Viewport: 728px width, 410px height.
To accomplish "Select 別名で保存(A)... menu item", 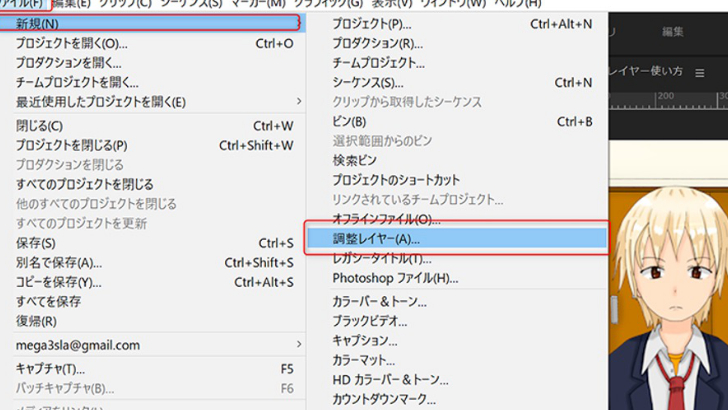I will point(59,263).
